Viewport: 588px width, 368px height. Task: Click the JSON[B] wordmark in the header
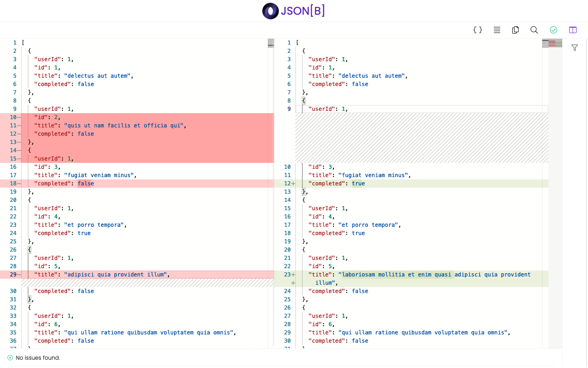(302, 11)
